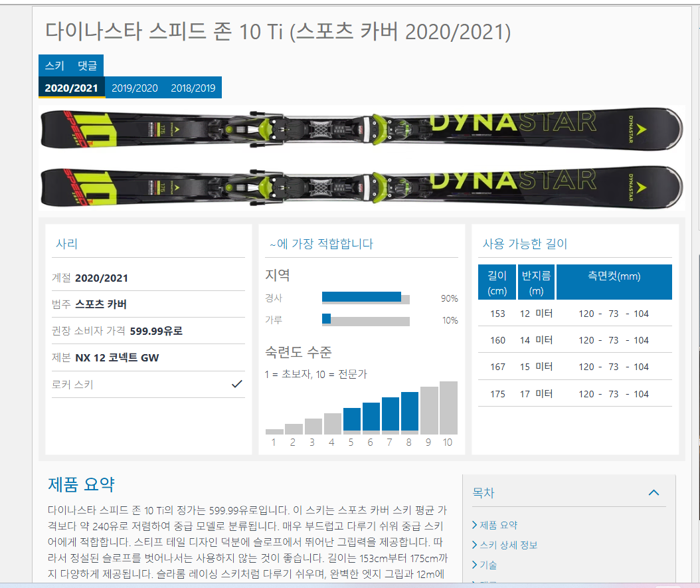Click the 17 미터 radius cell
The width and height of the screenshot is (700, 588).
[536, 394]
